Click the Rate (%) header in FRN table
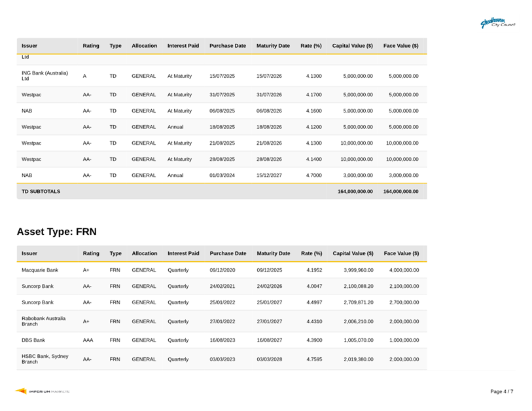Viewport: 532px width, 411px height. pyautogui.click(x=311, y=253)
